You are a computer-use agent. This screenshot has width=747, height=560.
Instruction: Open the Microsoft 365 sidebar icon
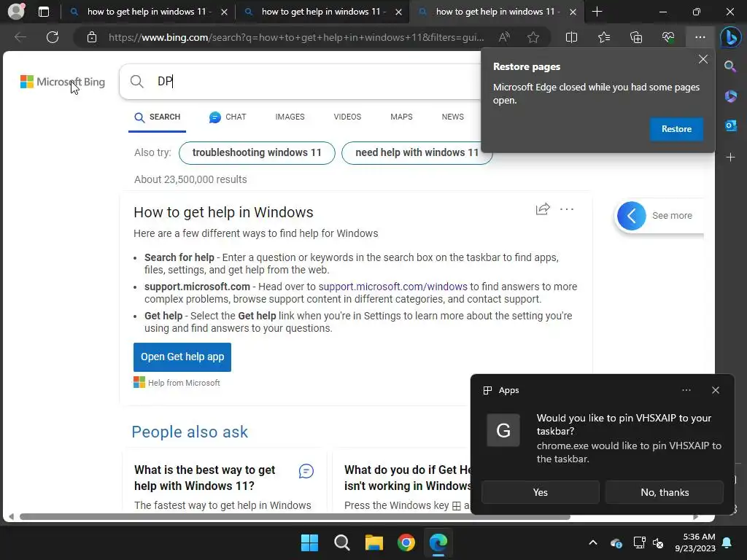pyautogui.click(x=730, y=96)
